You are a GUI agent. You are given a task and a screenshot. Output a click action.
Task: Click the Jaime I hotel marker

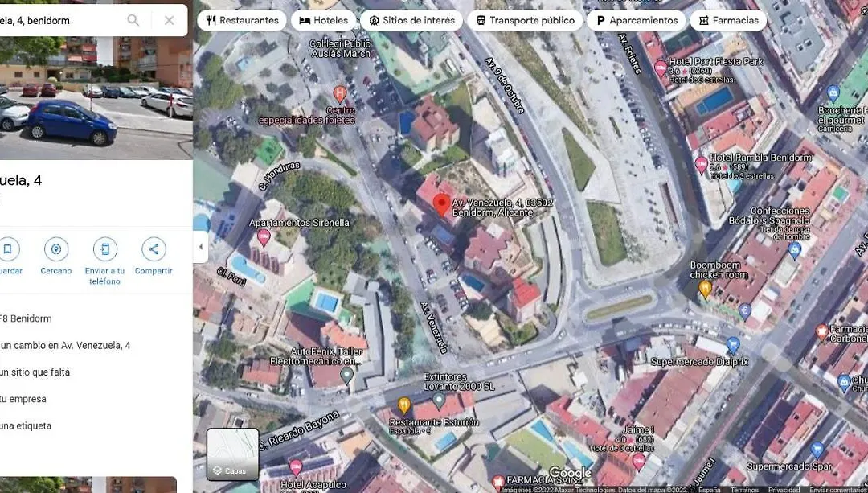[639, 461]
